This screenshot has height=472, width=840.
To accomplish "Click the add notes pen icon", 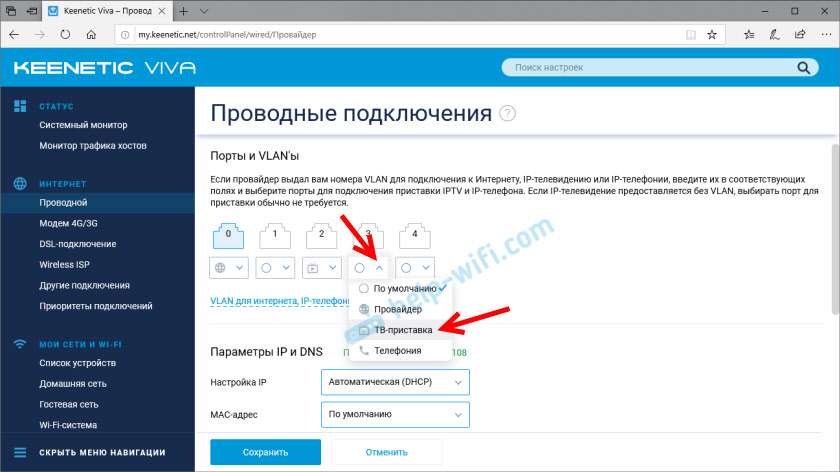I will [775, 35].
